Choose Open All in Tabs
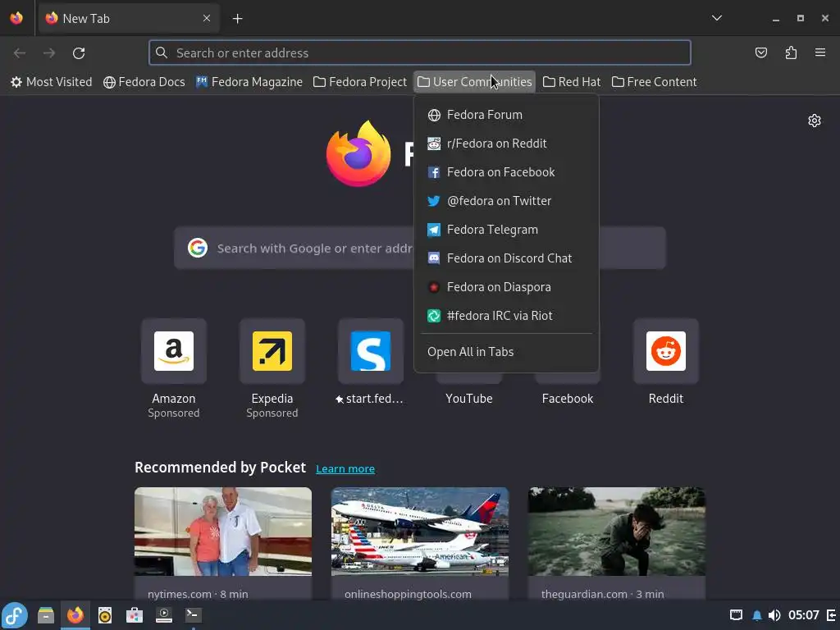Image resolution: width=840 pixels, height=630 pixels. point(506,352)
